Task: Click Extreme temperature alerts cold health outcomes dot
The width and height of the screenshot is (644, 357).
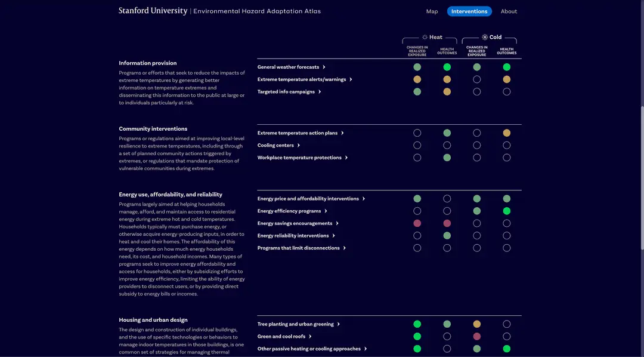Action: pyautogui.click(x=506, y=79)
